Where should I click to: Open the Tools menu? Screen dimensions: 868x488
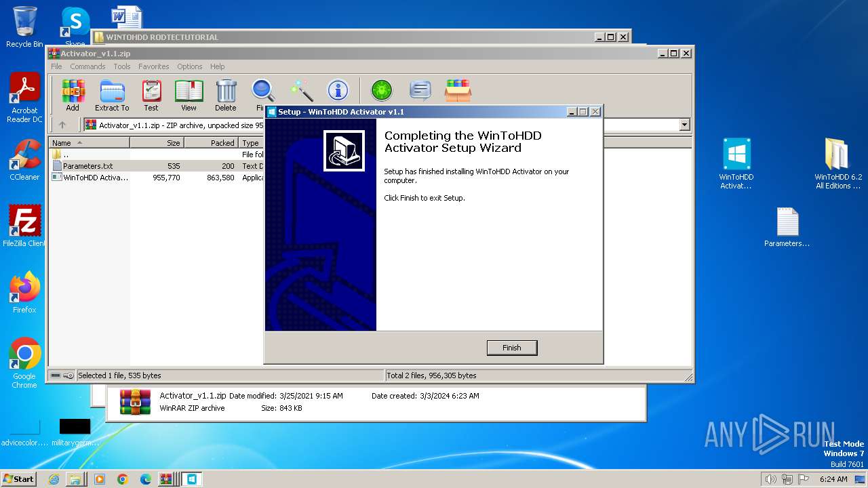(122, 66)
